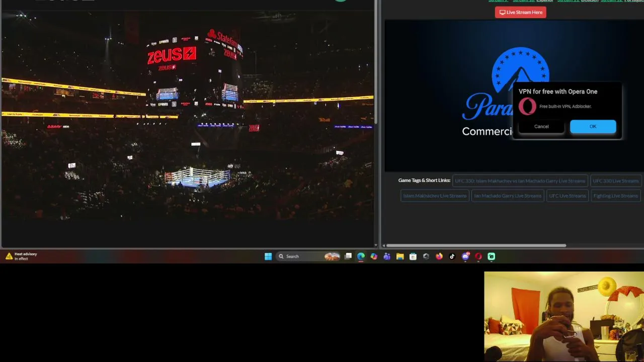Open the Islam Makhachev Live Streams tag

point(435,196)
